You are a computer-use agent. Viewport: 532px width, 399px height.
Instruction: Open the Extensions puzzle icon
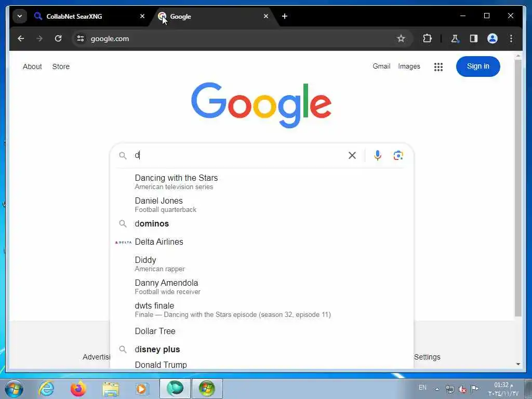click(427, 38)
